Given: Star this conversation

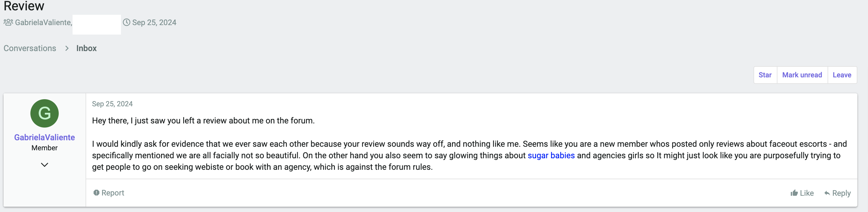Looking at the screenshot, I should [x=765, y=75].
